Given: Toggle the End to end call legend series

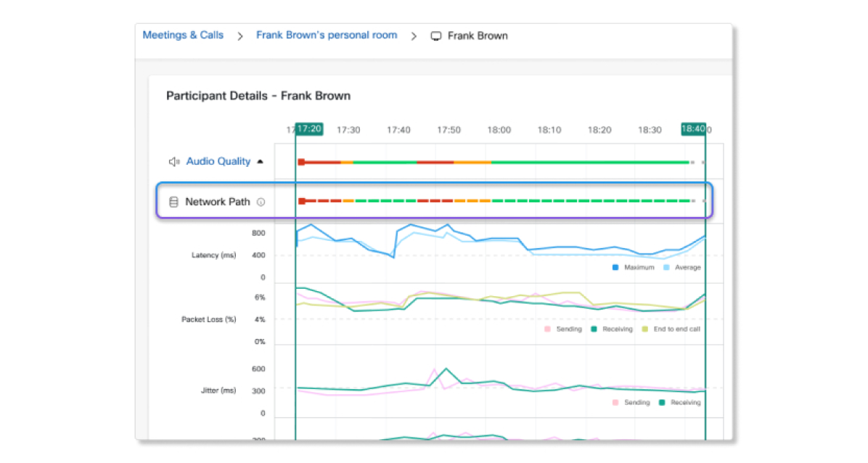Looking at the screenshot, I should [671, 329].
